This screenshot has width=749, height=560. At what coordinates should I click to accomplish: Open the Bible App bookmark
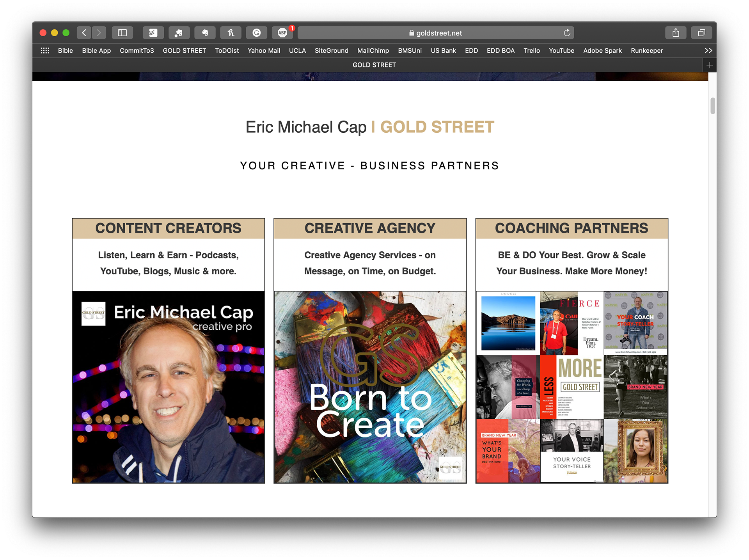click(x=96, y=50)
